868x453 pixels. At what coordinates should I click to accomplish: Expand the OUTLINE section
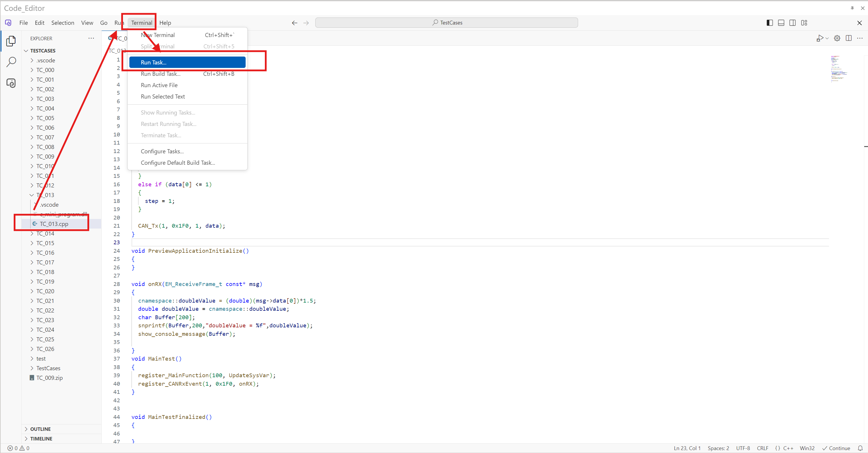[41, 429]
